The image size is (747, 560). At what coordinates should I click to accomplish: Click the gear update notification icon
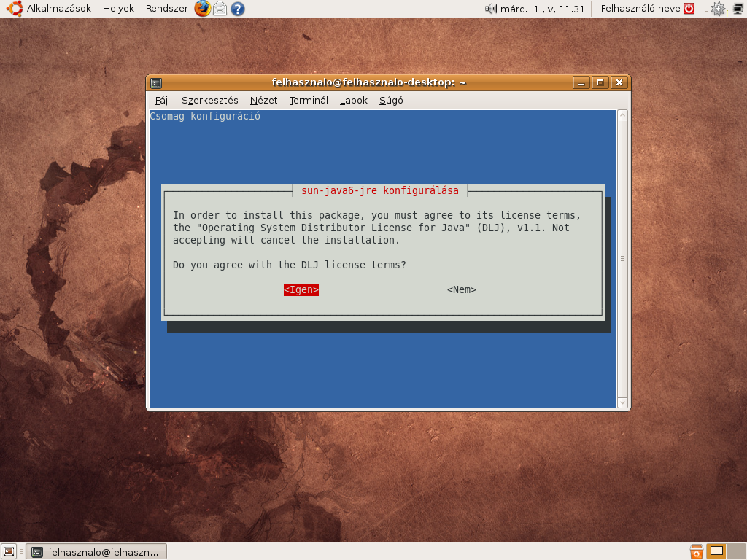pyautogui.click(x=718, y=9)
